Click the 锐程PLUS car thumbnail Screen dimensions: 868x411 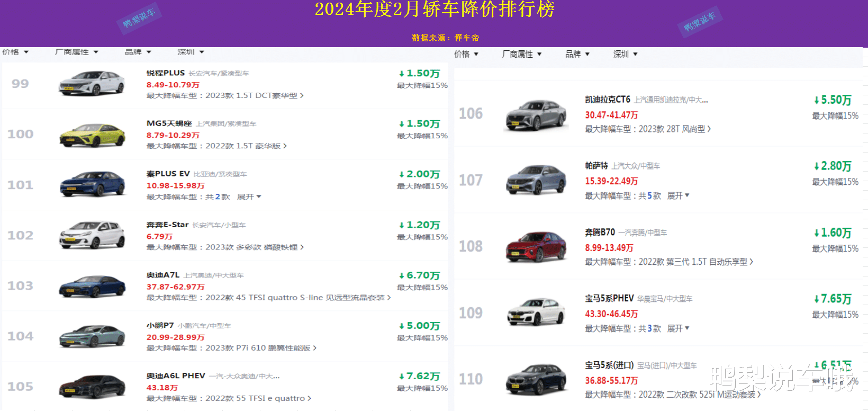[92, 84]
